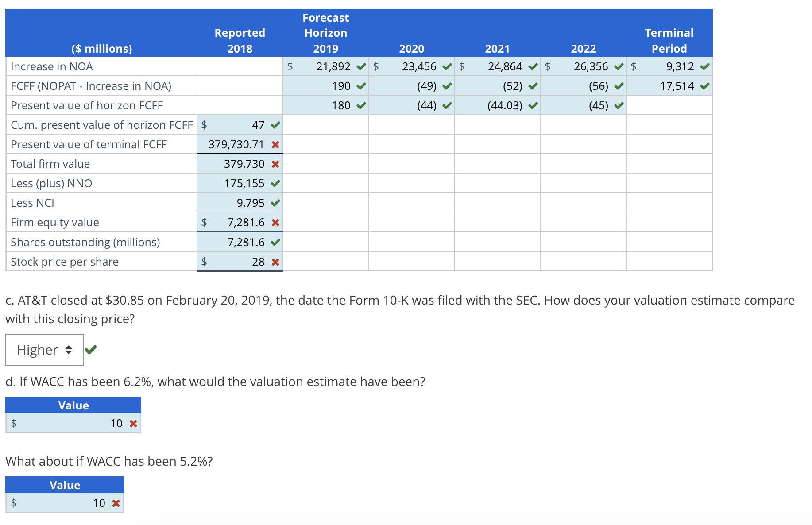The height and width of the screenshot is (525, 812).
Task: Click the green checkmark beside 17,514 Terminal Period FCFF
Action: click(x=706, y=86)
